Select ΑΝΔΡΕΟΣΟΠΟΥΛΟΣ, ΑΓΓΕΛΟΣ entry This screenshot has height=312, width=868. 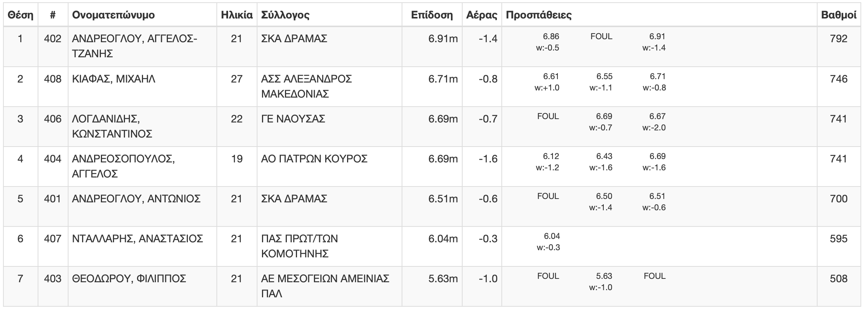click(123, 166)
